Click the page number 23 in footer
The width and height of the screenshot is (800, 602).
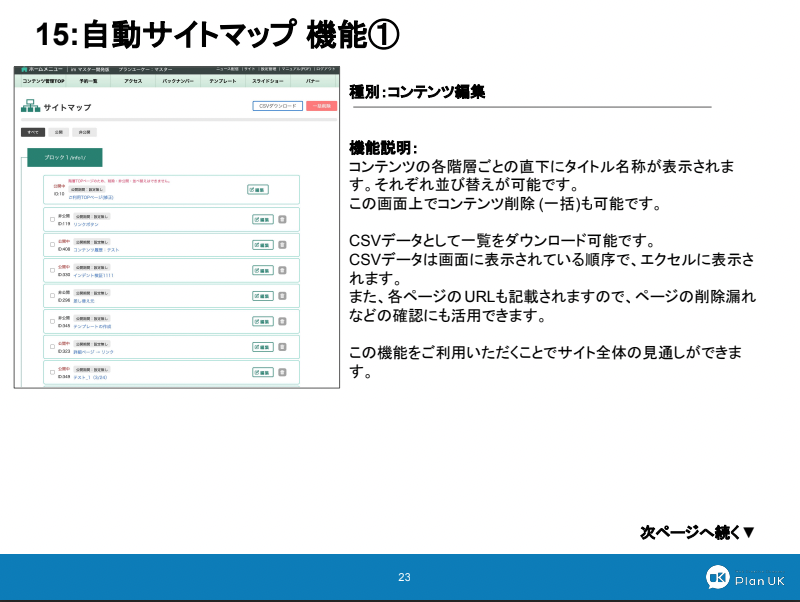[404, 577]
